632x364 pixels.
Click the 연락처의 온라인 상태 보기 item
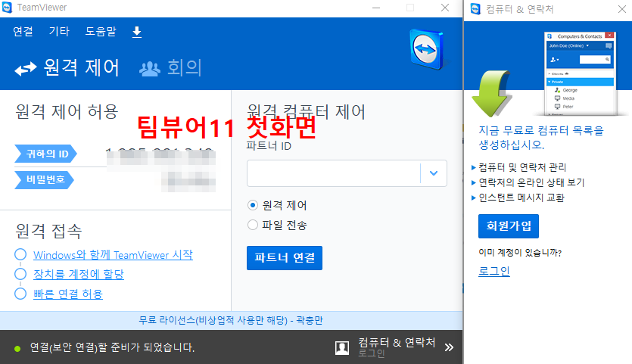pyautogui.click(x=531, y=182)
